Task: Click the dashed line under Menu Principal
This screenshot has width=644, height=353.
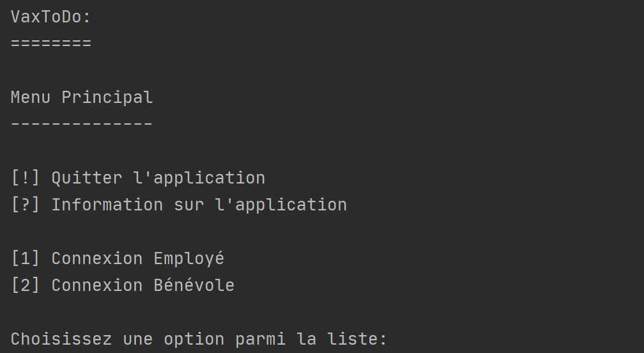Action: [x=82, y=123]
